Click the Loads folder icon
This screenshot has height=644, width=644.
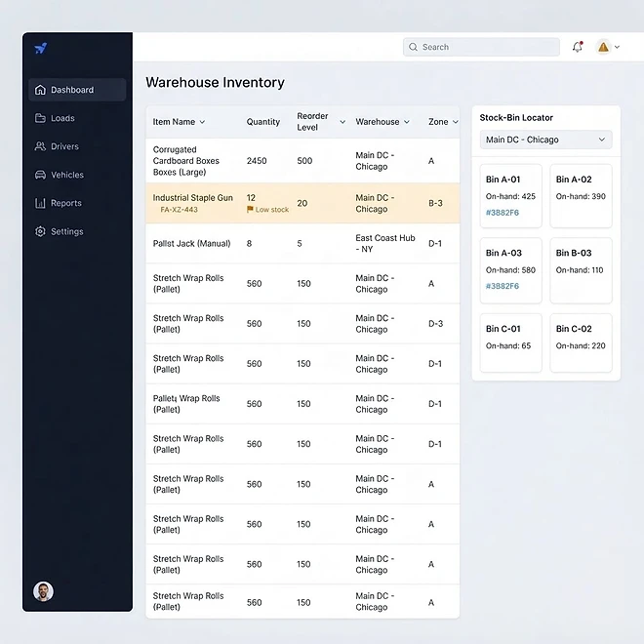pos(40,118)
